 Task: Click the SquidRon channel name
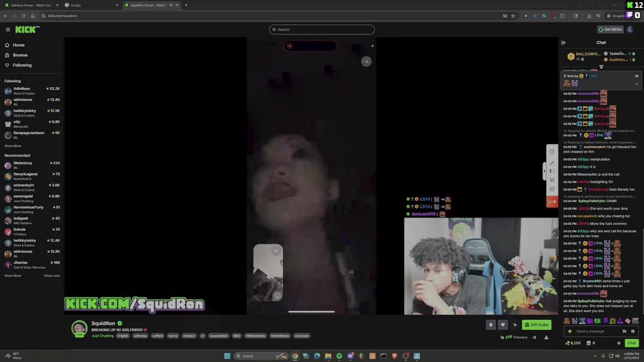coord(104,323)
